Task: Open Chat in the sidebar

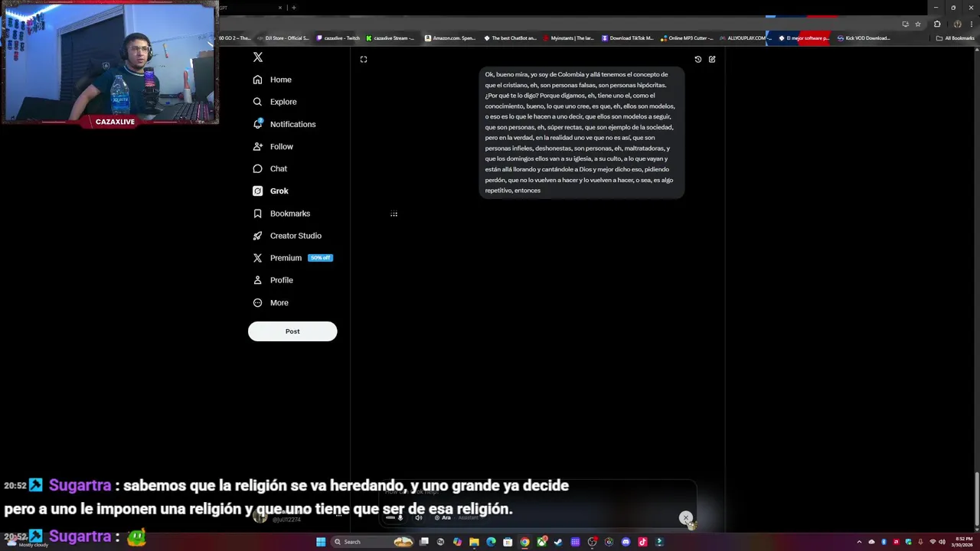Action: (x=270, y=168)
